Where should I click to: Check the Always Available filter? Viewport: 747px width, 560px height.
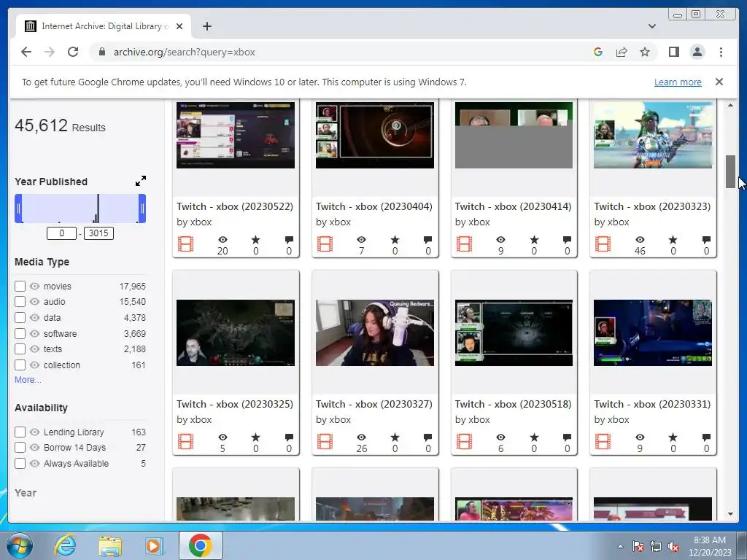(20, 463)
